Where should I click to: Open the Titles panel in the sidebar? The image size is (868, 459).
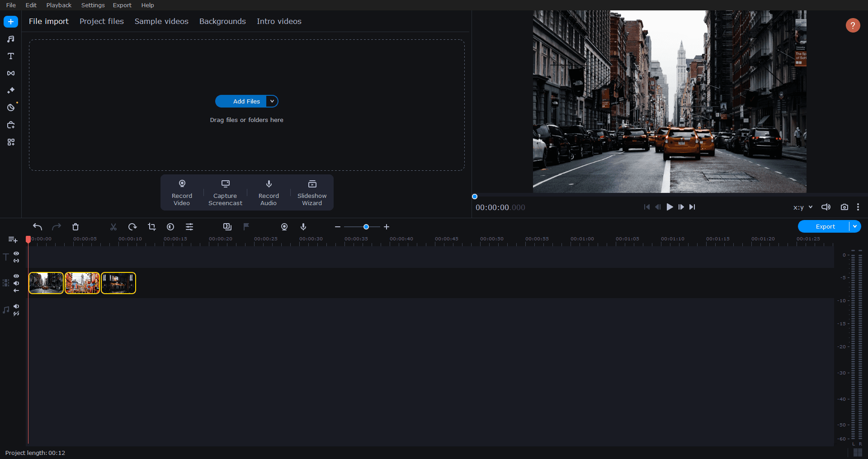[x=11, y=56]
